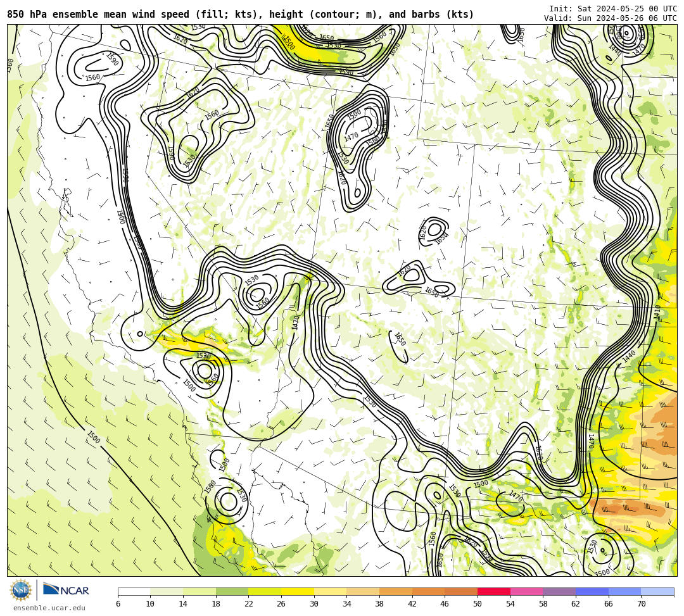Click the blue 62-66 kts swatch

click(592, 591)
